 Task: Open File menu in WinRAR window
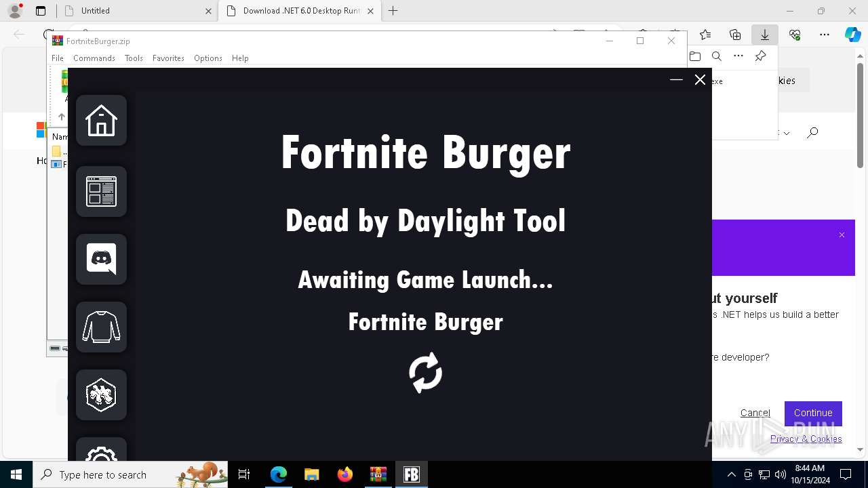coord(58,58)
